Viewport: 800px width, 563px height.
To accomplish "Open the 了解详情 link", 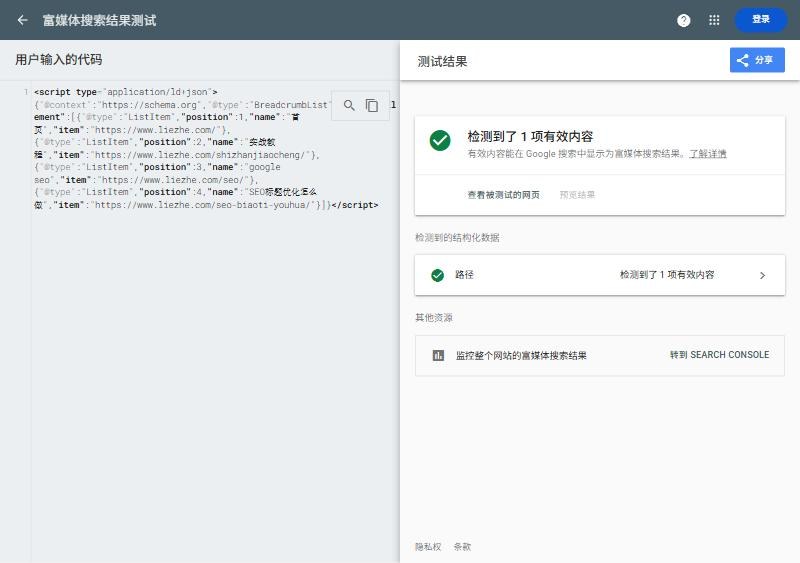I will (708, 154).
